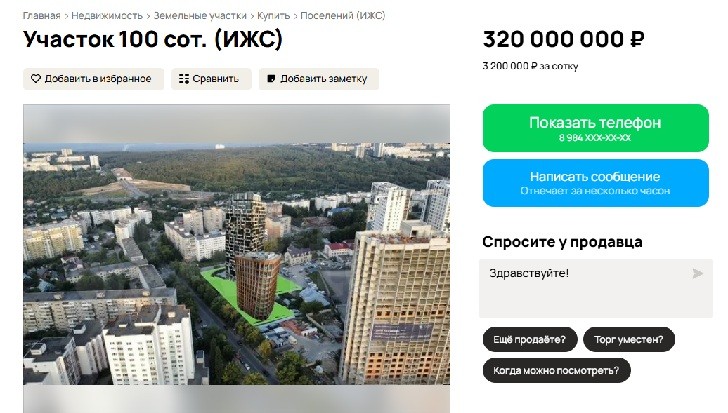
Task: Click the note icon beside Добавить заметку
Action: coord(272,79)
